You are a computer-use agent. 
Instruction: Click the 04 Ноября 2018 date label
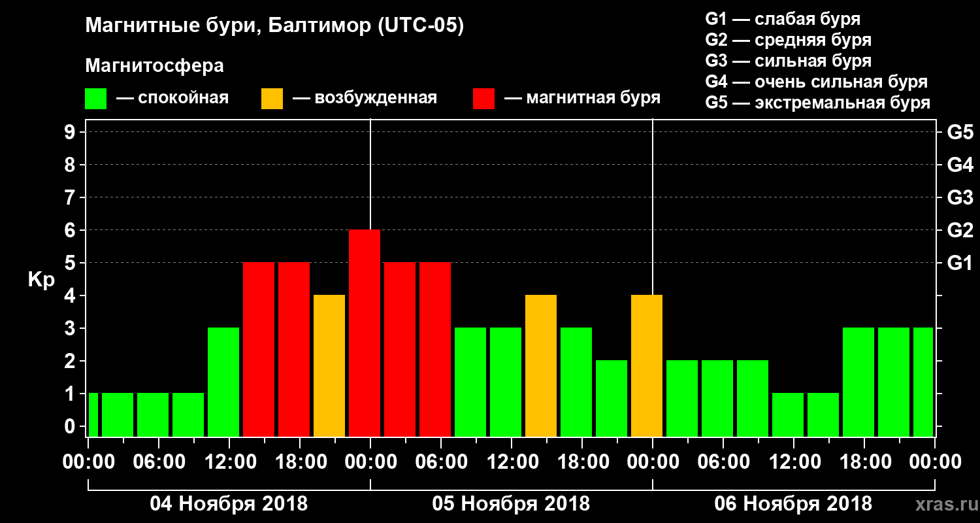coord(229,503)
